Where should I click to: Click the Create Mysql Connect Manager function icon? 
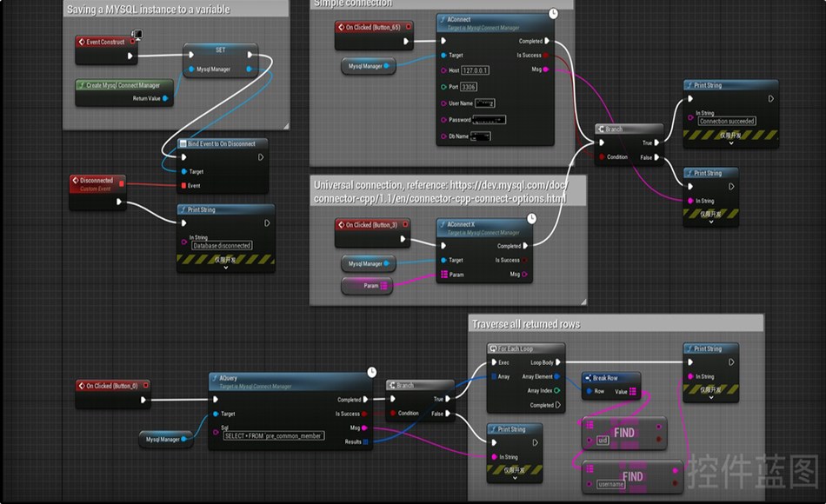pyautogui.click(x=83, y=84)
